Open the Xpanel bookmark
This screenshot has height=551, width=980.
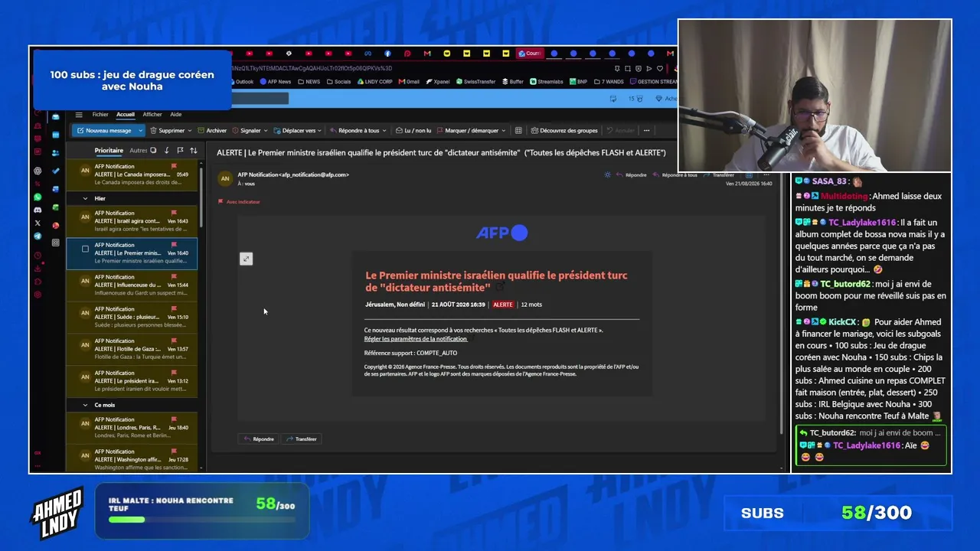coord(438,82)
